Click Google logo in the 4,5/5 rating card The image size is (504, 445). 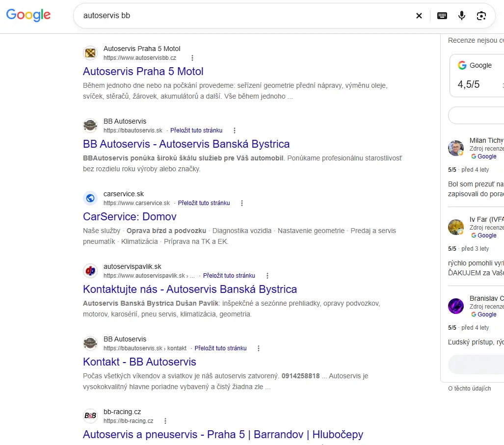click(x=462, y=65)
